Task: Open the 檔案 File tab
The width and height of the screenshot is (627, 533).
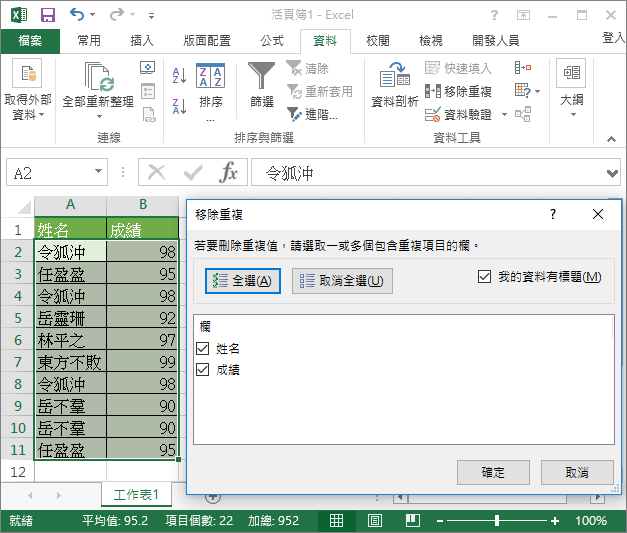Action: point(30,40)
